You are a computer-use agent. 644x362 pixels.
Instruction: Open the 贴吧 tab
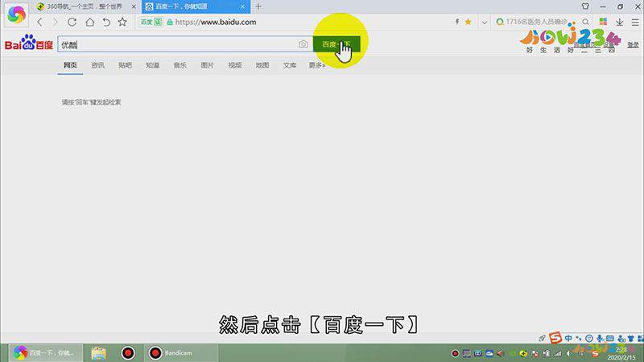tap(126, 65)
